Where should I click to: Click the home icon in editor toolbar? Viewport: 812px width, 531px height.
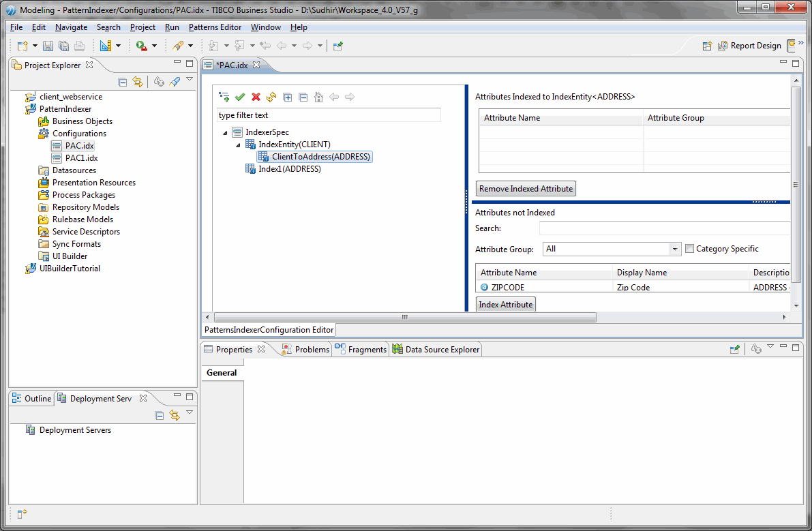319,97
